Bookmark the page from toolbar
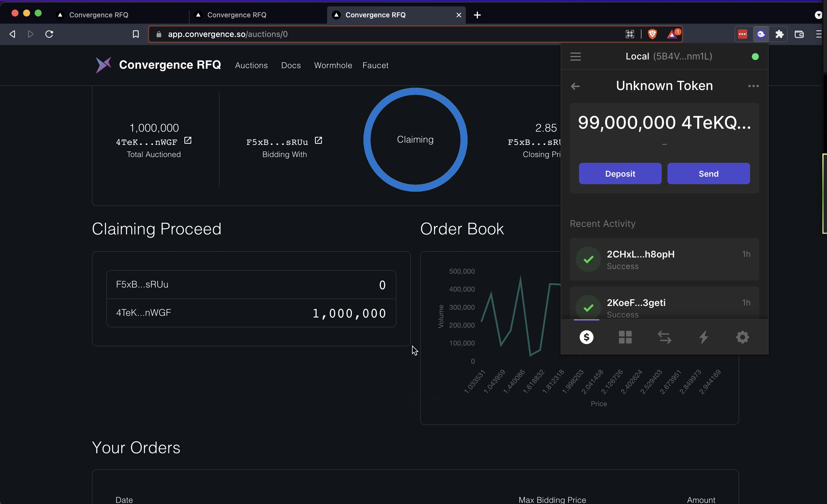The height and width of the screenshot is (504, 827). (x=136, y=34)
